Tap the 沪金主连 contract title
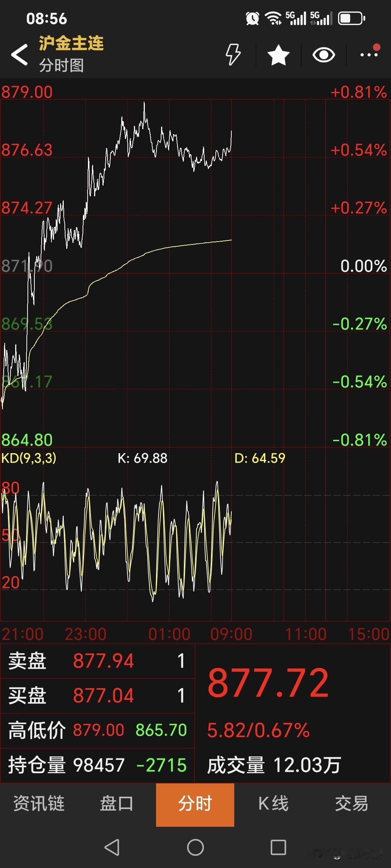Screen dimensions: 391x868 (x=71, y=43)
